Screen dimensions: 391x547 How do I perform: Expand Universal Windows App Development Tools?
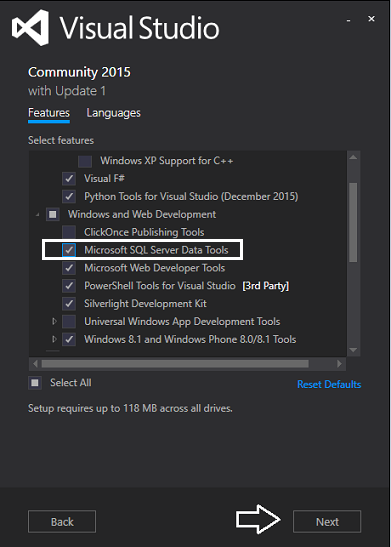point(54,321)
